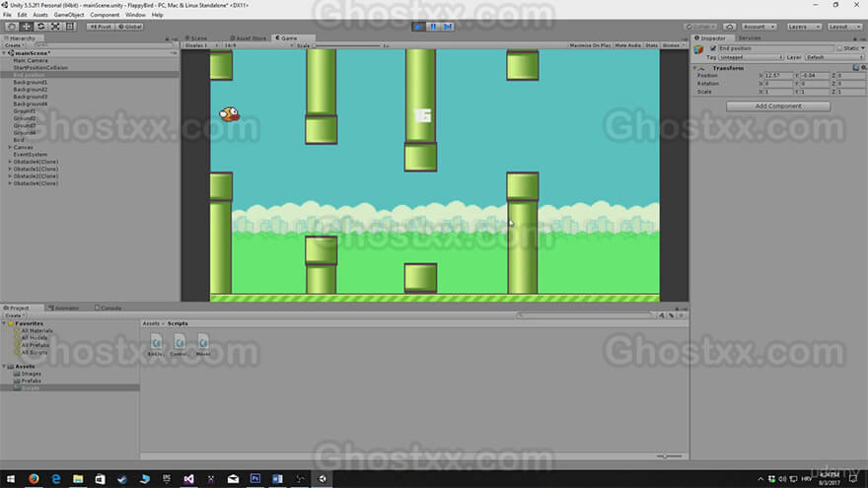Switch to the Asset Store tab
The image size is (868, 488).
tap(248, 38)
